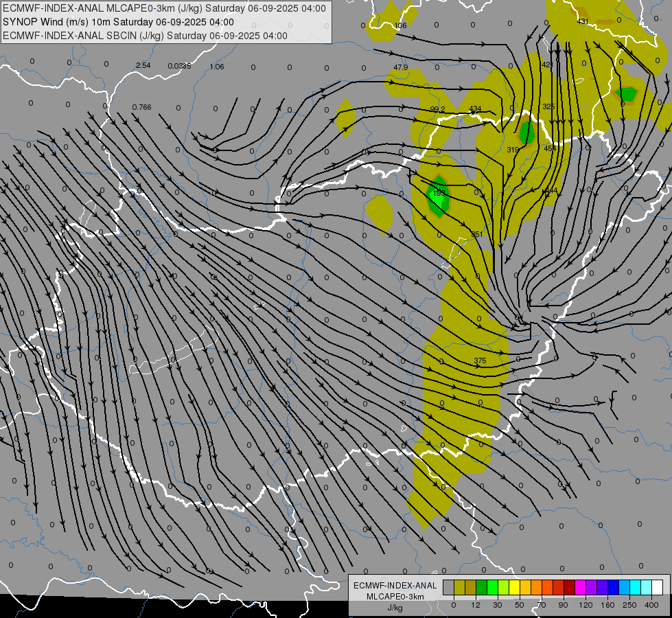Click the map value 444
This screenshot has height=618, width=672.
click(552, 190)
